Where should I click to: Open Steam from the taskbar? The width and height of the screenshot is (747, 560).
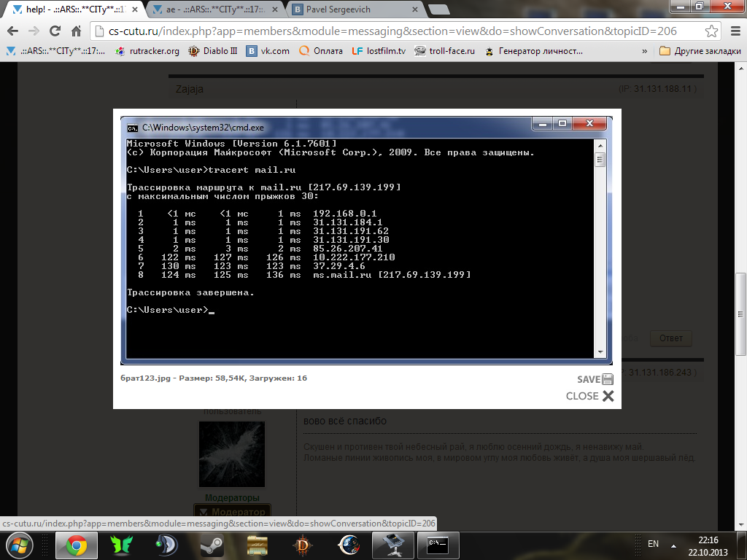click(x=212, y=545)
